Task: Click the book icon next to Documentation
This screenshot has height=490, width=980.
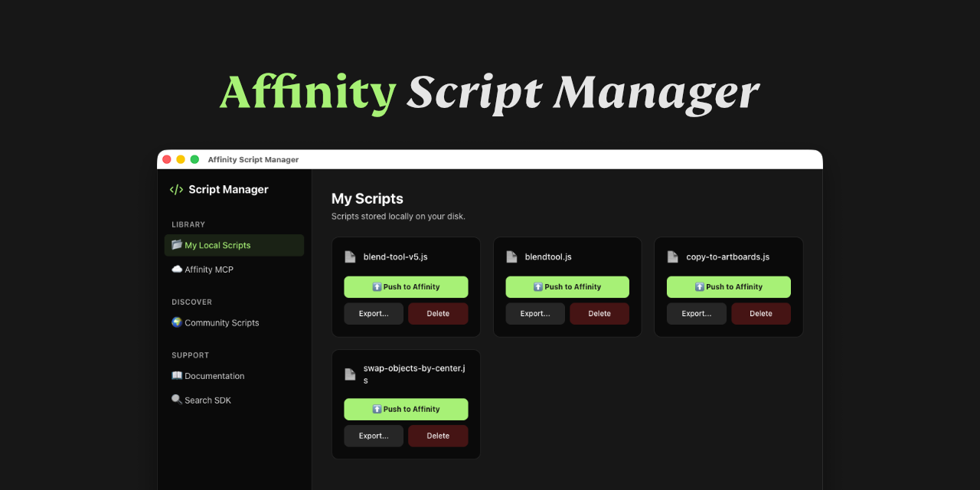Action: pos(177,375)
